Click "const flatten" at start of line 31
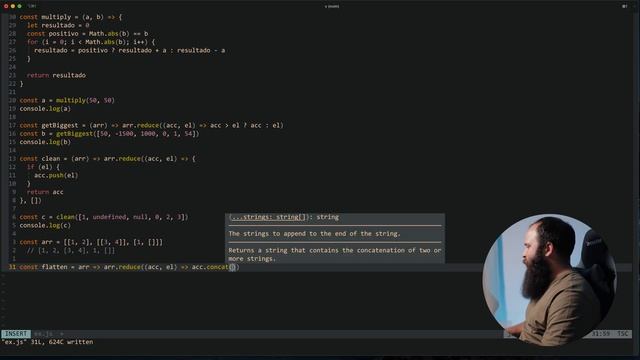640x360 pixels. tap(43, 267)
